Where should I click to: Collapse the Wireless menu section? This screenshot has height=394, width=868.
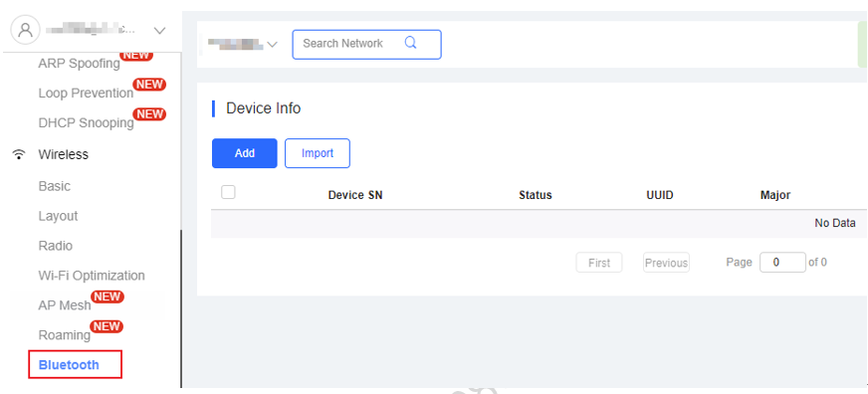point(63,154)
